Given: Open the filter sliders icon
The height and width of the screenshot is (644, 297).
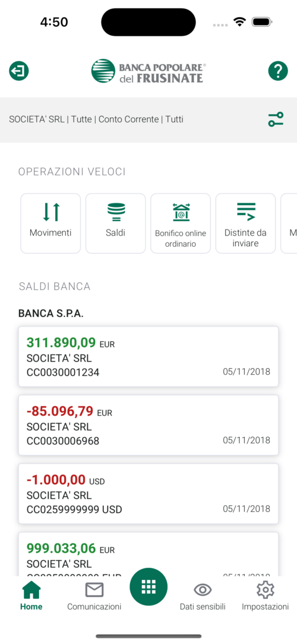Looking at the screenshot, I should click(276, 120).
